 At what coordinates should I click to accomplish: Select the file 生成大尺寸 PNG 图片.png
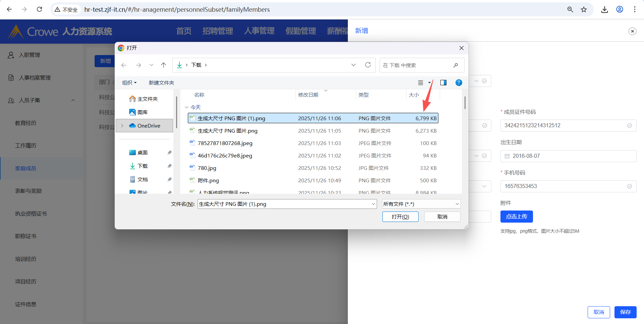click(313, 131)
